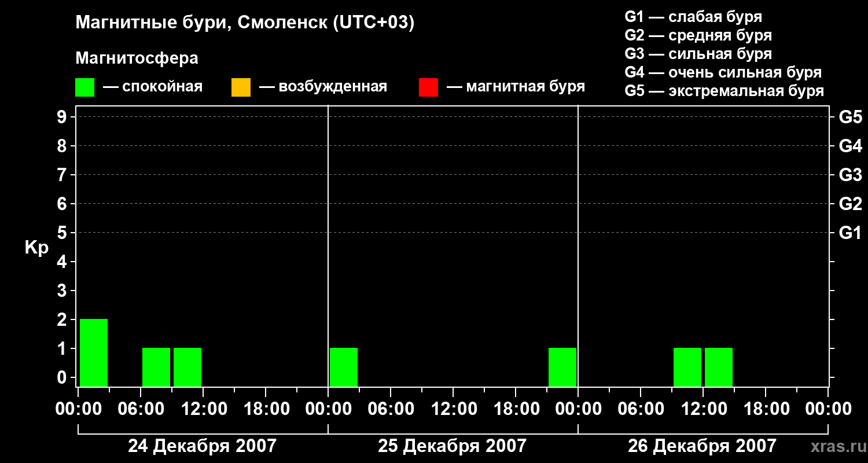Click the chart title 'Магнитные бури, Смоленск (UTC+03)'
Image resolution: width=868 pixels, height=463 pixels.
pyautogui.click(x=245, y=23)
